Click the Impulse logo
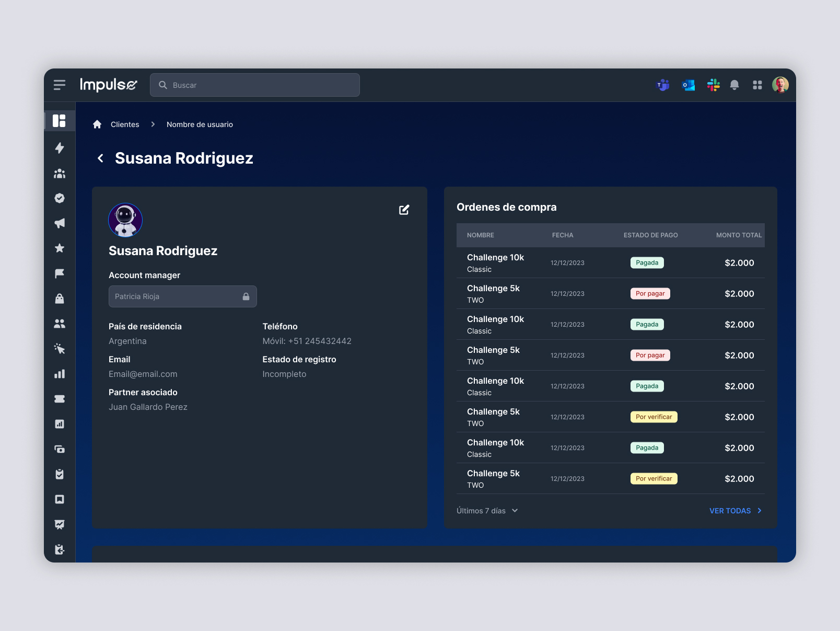840x631 pixels. (109, 85)
